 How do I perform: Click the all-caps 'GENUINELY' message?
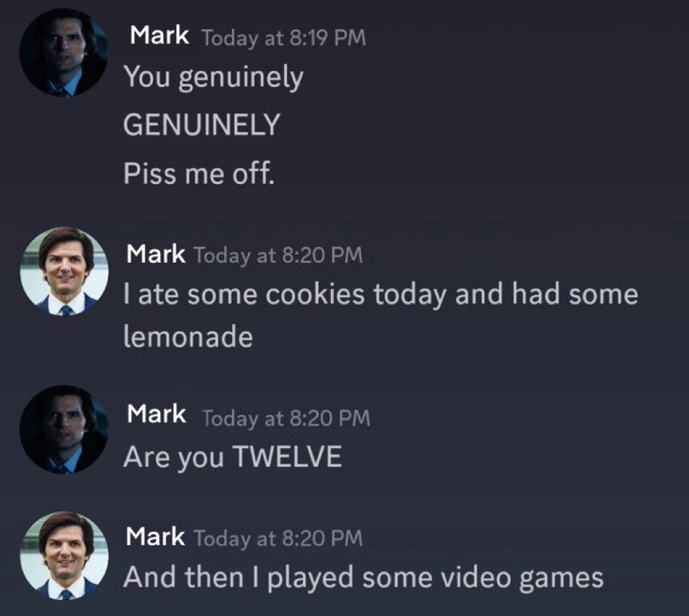201,125
